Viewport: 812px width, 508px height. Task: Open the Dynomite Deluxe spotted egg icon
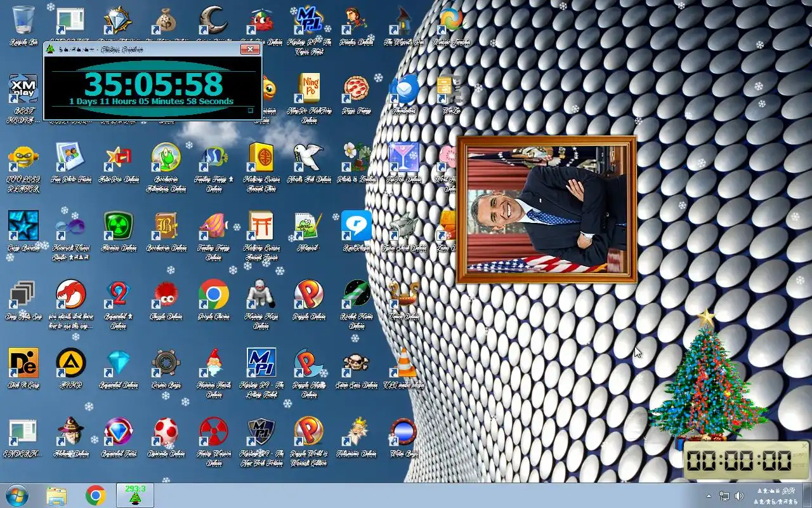point(166,431)
